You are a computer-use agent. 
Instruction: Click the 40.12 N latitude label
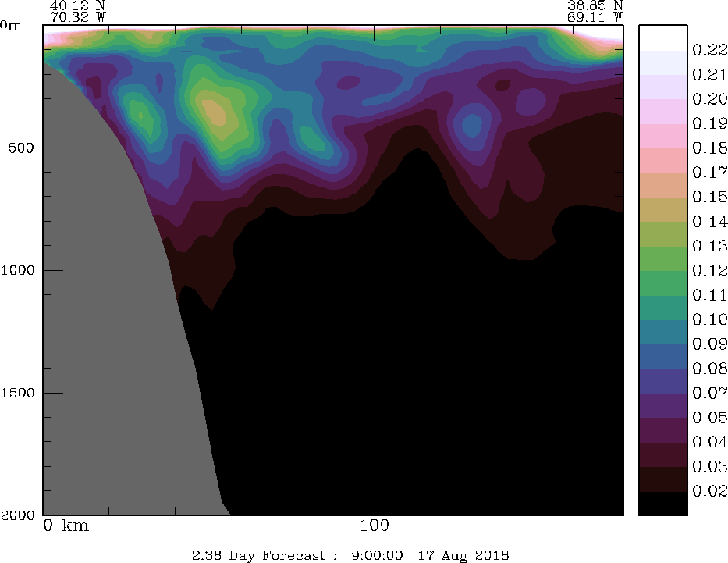[x=77, y=5]
